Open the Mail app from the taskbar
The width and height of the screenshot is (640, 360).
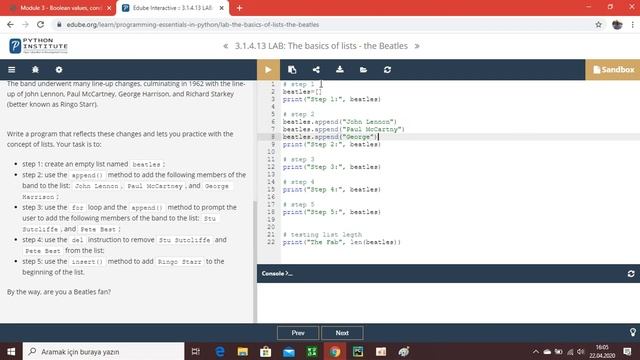tap(289, 351)
